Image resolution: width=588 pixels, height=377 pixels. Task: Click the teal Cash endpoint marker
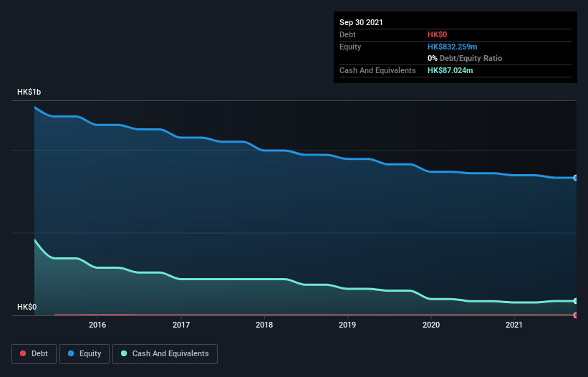(x=576, y=301)
